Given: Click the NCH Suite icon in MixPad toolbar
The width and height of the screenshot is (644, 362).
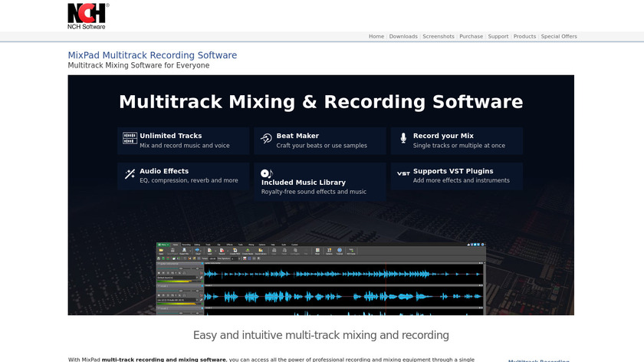Looking at the screenshot, I should coord(351,251).
